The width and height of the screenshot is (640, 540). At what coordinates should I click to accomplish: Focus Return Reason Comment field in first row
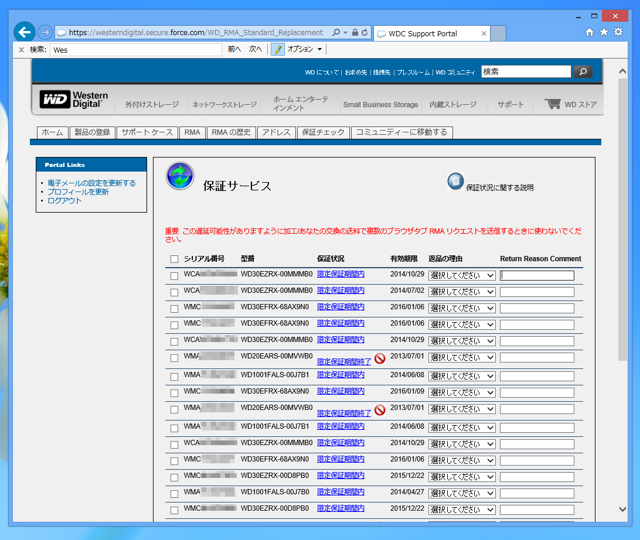pos(537,276)
